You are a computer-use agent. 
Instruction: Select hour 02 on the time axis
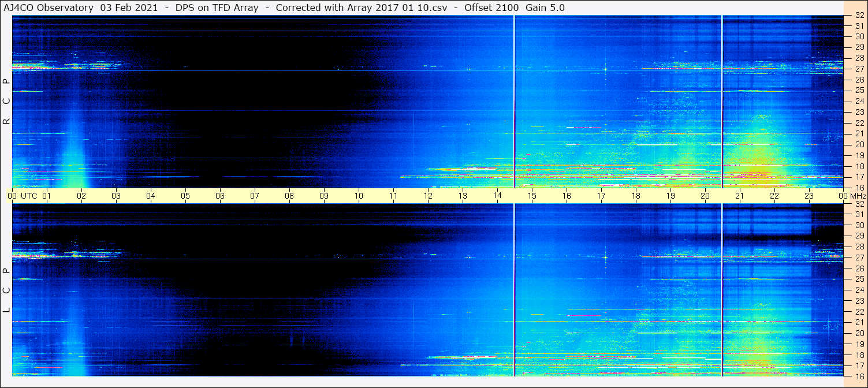(x=81, y=196)
